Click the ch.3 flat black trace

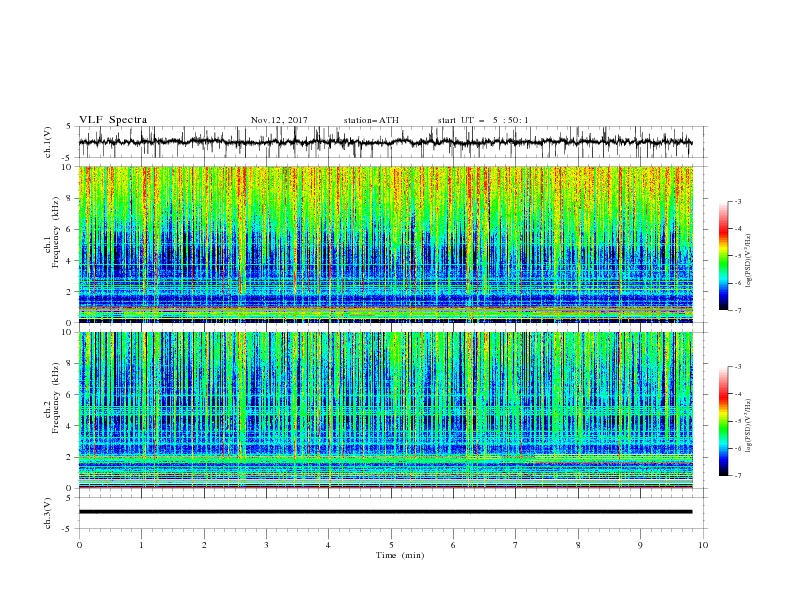(385, 512)
